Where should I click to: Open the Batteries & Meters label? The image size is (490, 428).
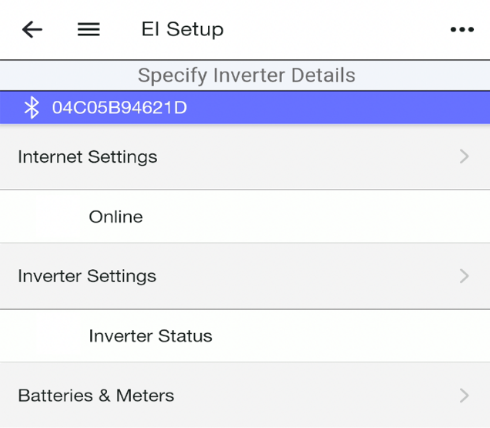point(96,396)
